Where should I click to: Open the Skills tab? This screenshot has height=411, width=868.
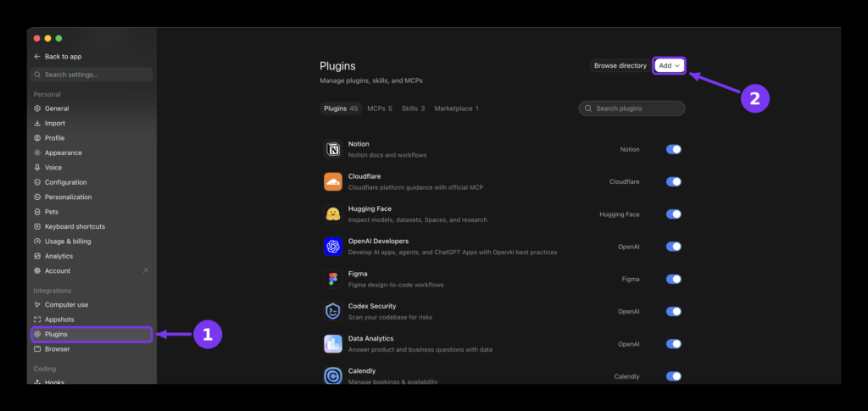point(413,108)
